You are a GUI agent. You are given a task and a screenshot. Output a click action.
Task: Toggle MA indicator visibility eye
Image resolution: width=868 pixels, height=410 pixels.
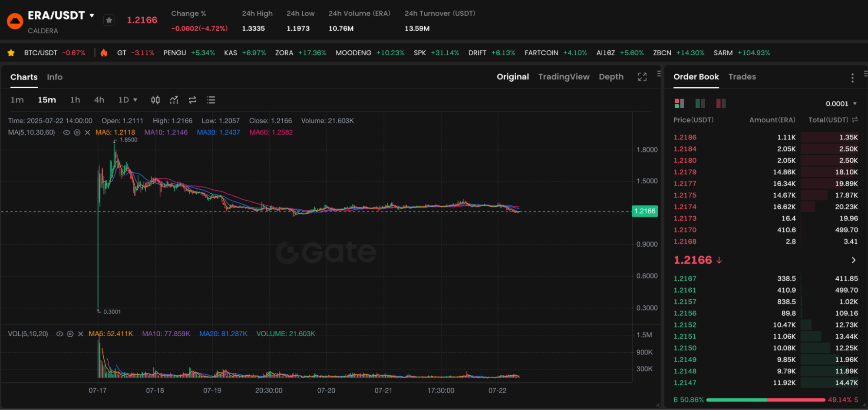click(66, 132)
